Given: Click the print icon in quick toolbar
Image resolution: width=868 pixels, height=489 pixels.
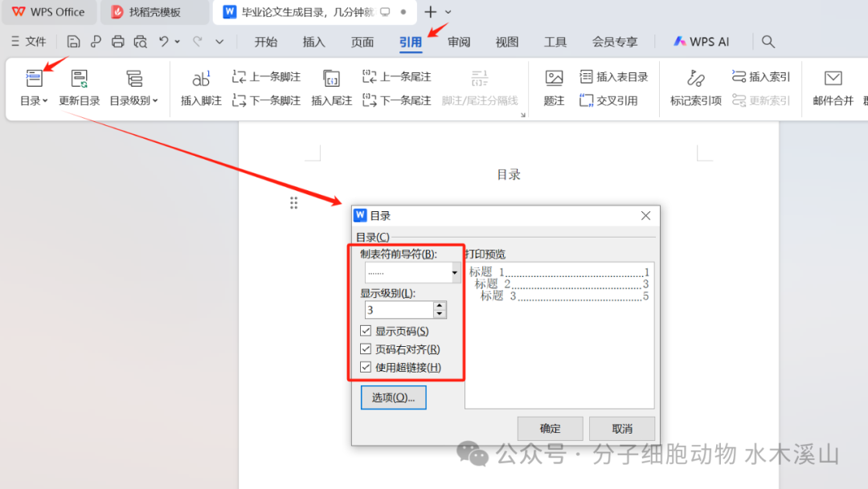Looking at the screenshot, I should [117, 42].
